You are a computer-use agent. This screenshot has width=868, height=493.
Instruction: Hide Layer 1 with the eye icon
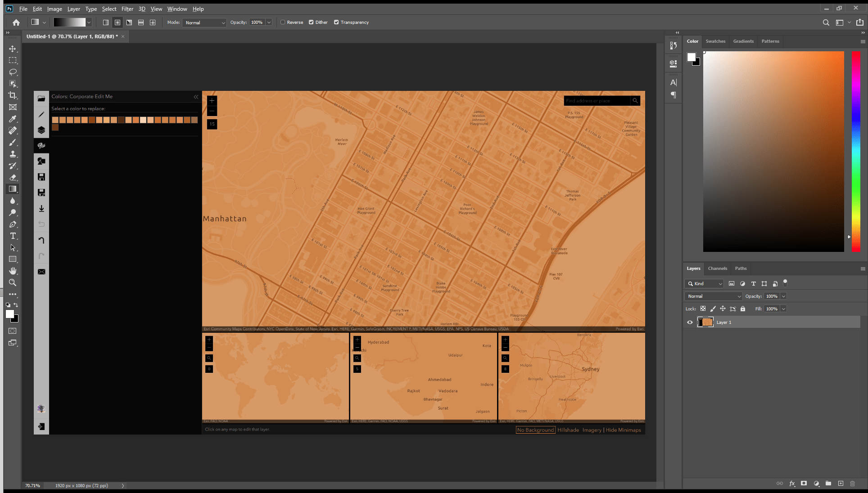[690, 322]
